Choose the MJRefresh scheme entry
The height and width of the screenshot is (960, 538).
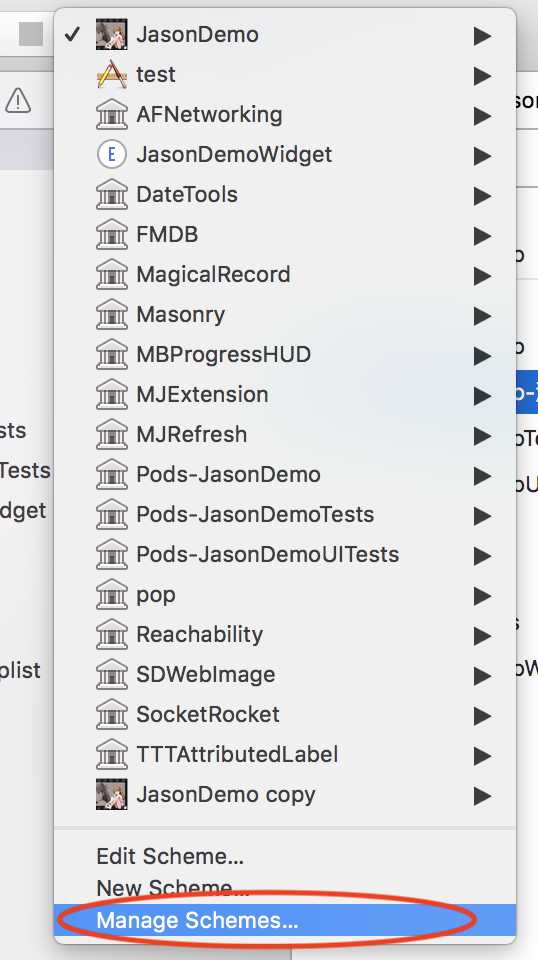[285, 434]
